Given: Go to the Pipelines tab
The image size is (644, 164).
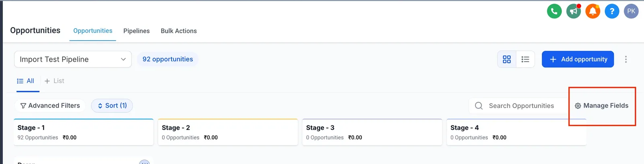Looking at the screenshot, I should (x=136, y=31).
